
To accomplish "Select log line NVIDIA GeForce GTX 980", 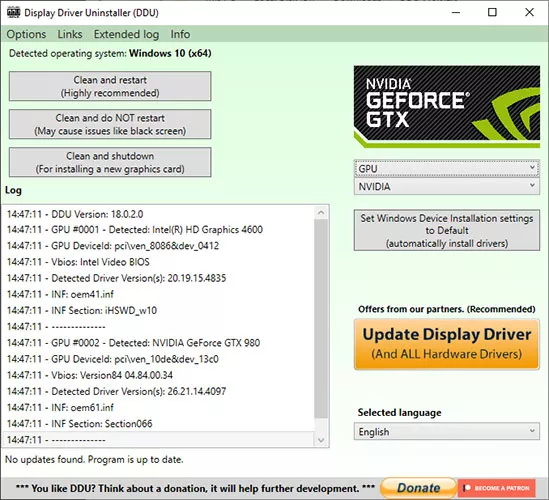I will click(x=133, y=343).
